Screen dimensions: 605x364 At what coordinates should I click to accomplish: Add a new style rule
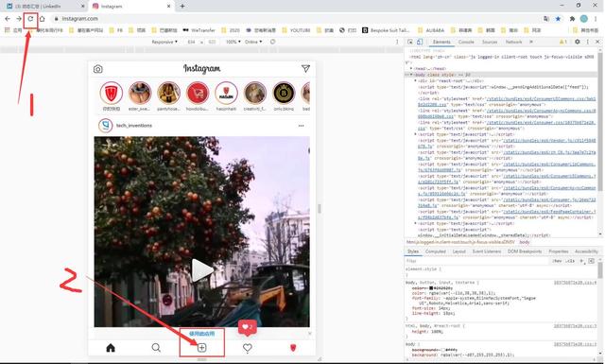(x=582, y=261)
